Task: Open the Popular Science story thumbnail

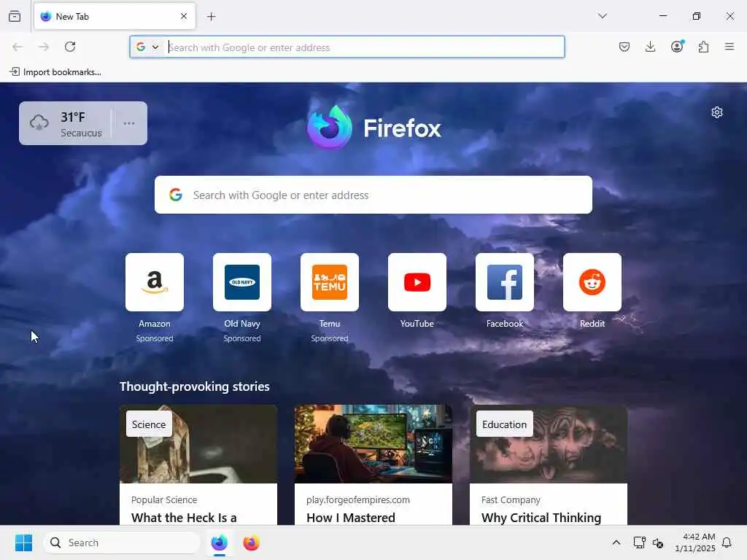Action: (198, 444)
